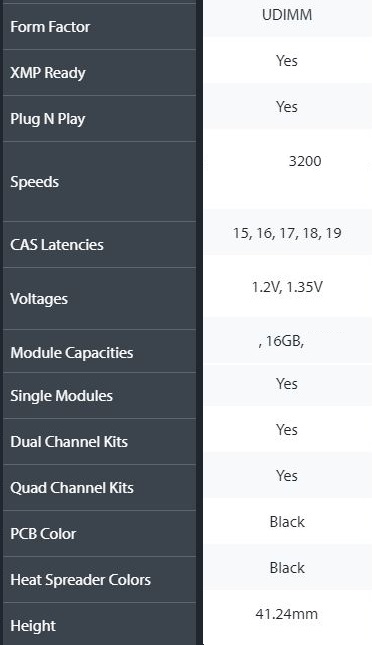
Task: Select the 15, 16, 17, 18, 19 latencies text
Action: (x=287, y=233)
